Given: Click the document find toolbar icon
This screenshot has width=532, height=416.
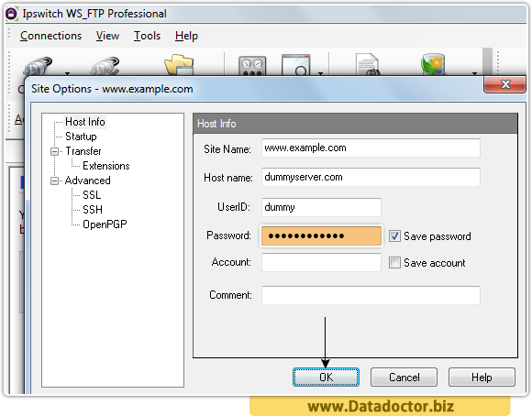Looking at the screenshot, I should pos(368,64).
